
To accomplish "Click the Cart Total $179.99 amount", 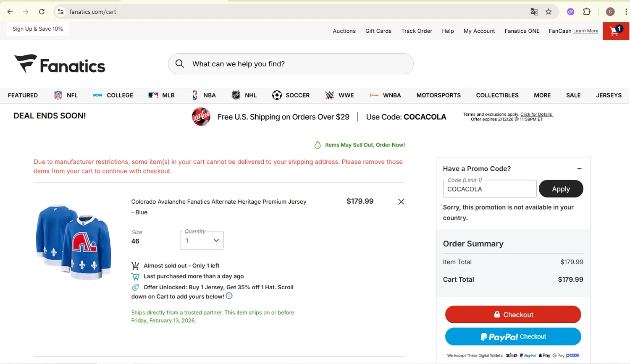I will 570,280.
